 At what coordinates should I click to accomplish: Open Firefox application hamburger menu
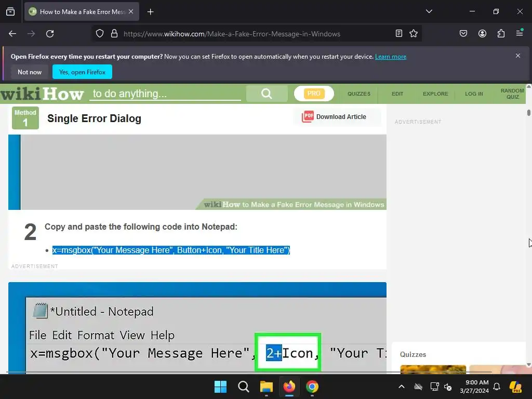[520, 33]
